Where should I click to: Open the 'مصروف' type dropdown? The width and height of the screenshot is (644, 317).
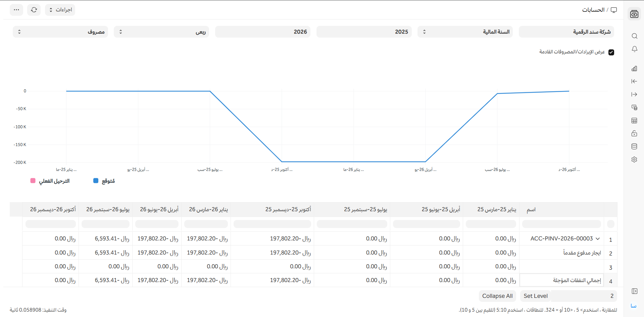(60, 32)
